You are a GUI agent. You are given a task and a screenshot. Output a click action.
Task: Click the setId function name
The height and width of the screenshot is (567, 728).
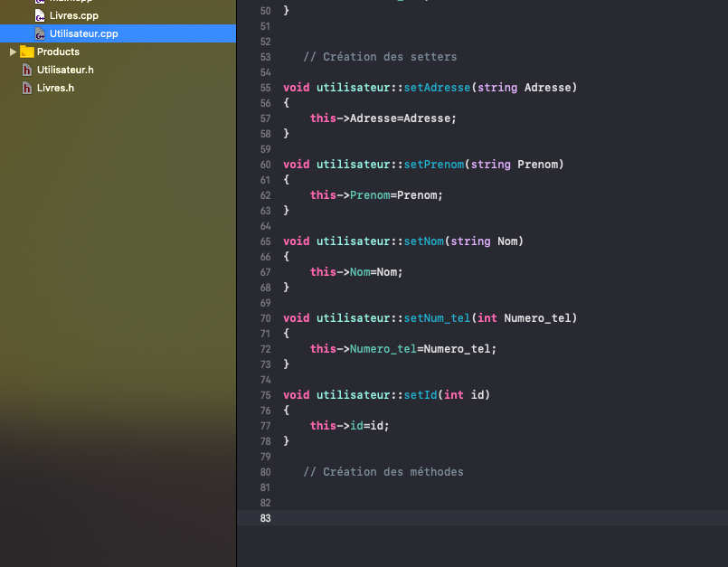pos(421,395)
